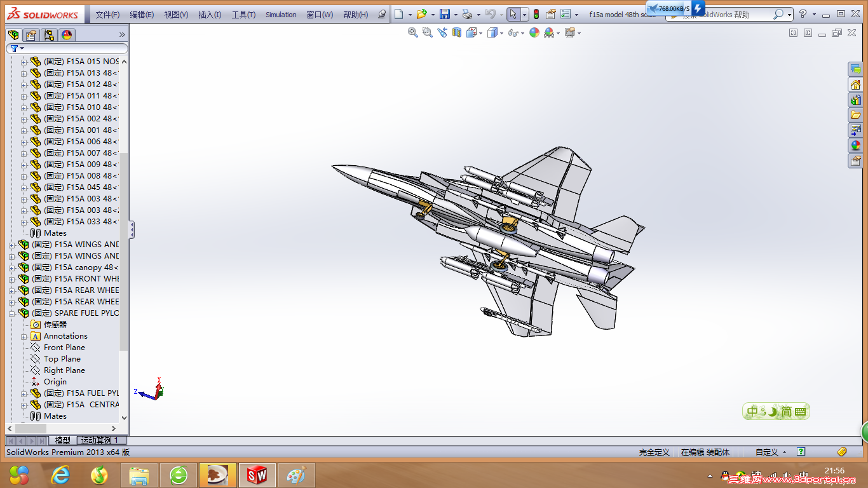Screen dimensions: 868x488
Task: Select Top Plane in the tree
Action: click(62, 359)
